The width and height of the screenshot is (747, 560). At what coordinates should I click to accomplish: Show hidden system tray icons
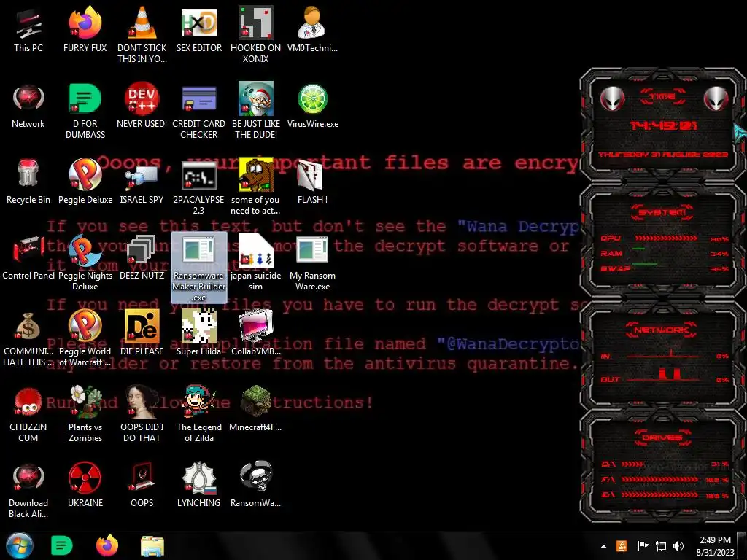[603, 546]
